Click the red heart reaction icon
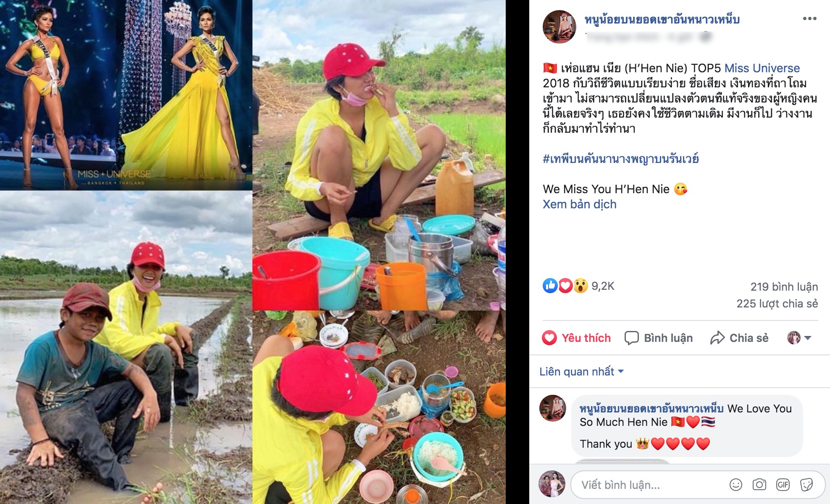830x504 pixels. click(x=565, y=286)
